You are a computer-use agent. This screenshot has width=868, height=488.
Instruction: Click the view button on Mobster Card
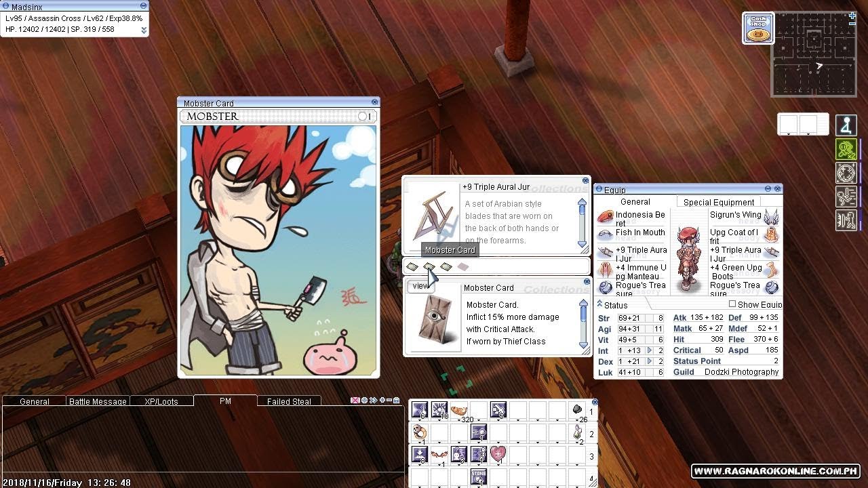pyautogui.click(x=420, y=286)
